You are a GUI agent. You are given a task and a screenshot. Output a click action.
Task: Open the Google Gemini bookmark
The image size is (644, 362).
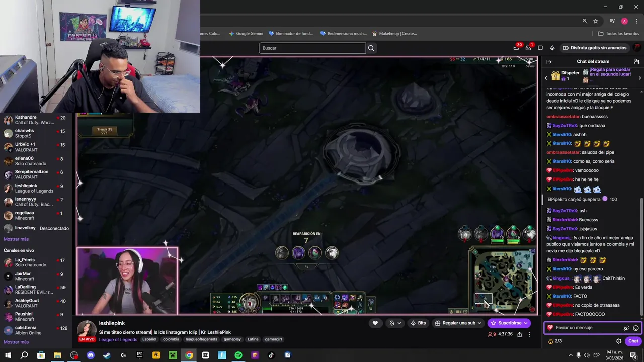(x=246, y=34)
